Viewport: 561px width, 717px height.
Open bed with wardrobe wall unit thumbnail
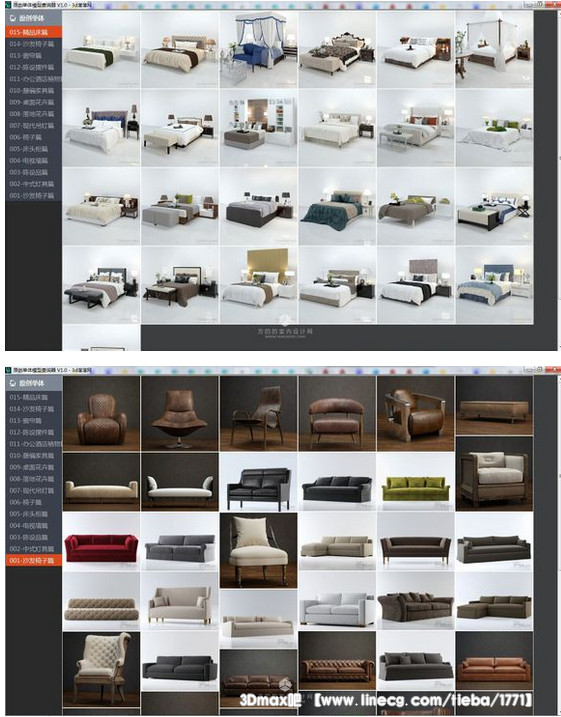point(258,128)
